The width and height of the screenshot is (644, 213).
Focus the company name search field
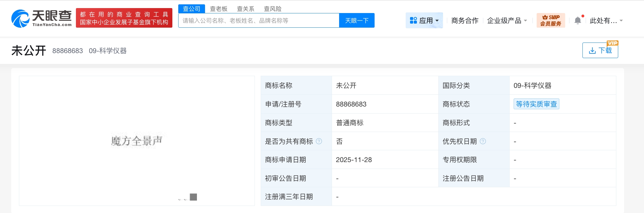(x=258, y=20)
